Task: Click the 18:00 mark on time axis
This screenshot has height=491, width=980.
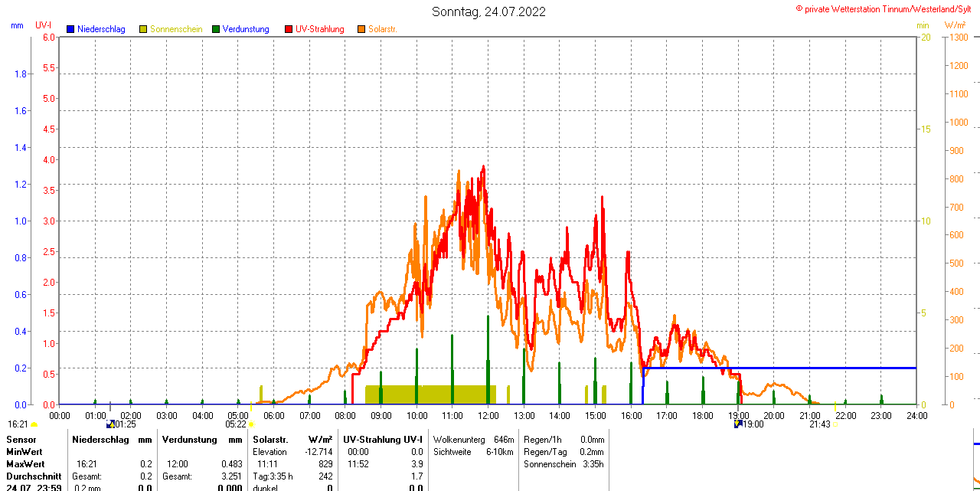Action: click(x=702, y=415)
